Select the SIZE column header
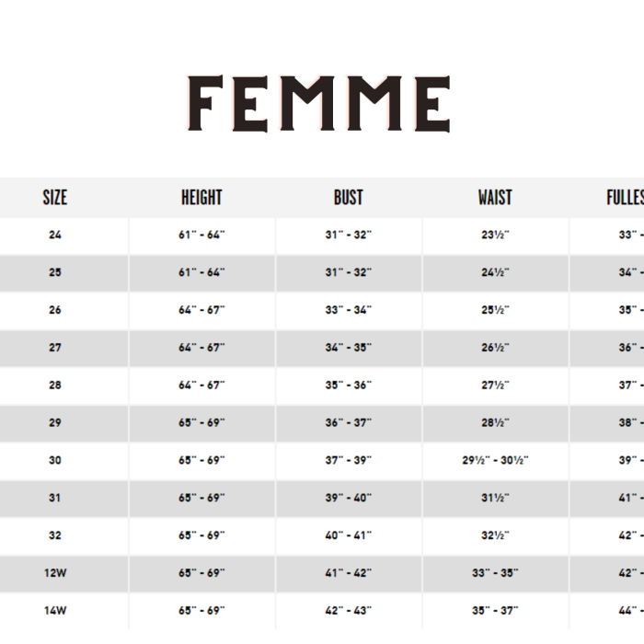The width and height of the screenshot is (644, 644). pos(55,198)
